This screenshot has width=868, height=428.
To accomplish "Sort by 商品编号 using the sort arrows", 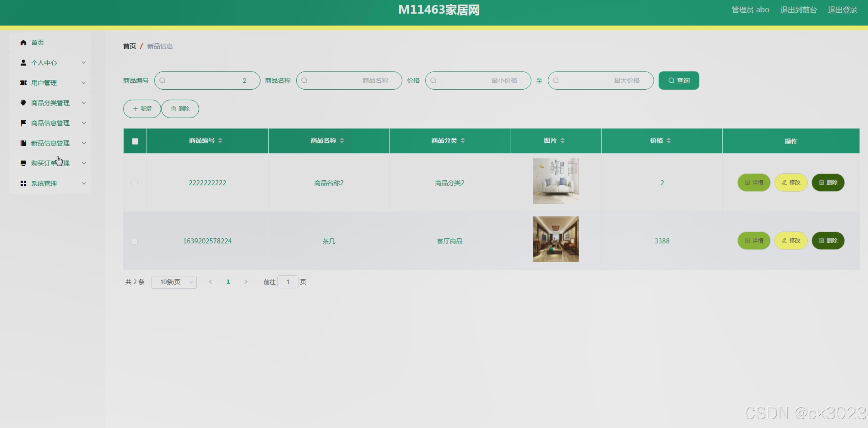I will (220, 141).
